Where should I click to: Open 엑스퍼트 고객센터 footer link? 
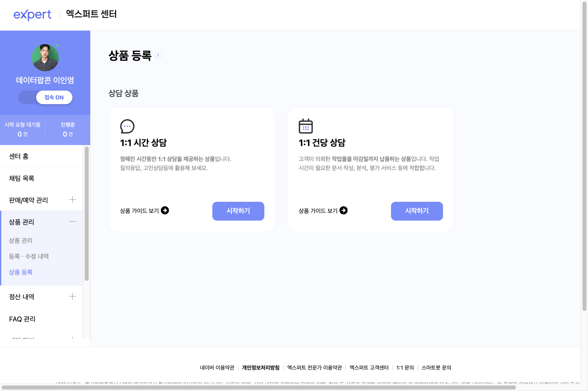tap(369, 368)
